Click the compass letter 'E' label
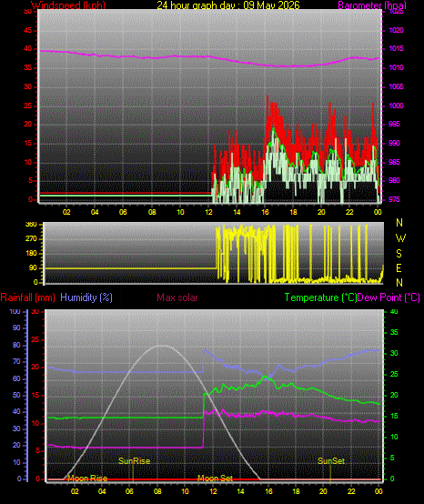This screenshot has height=504, width=424. [x=399, y=268]
